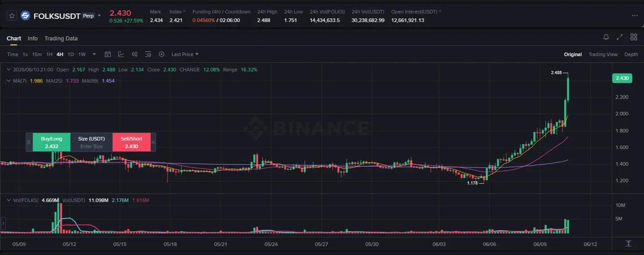Image resolution: width=644 pixels, height=255 pixels.
Task: Click the 24h Low value 1.751
Action: [290, 20]
